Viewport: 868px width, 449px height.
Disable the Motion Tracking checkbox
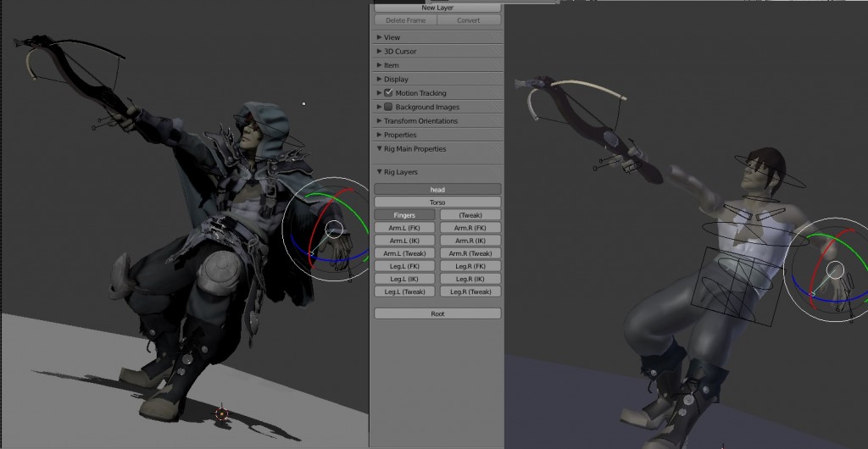tap(388, 93)
